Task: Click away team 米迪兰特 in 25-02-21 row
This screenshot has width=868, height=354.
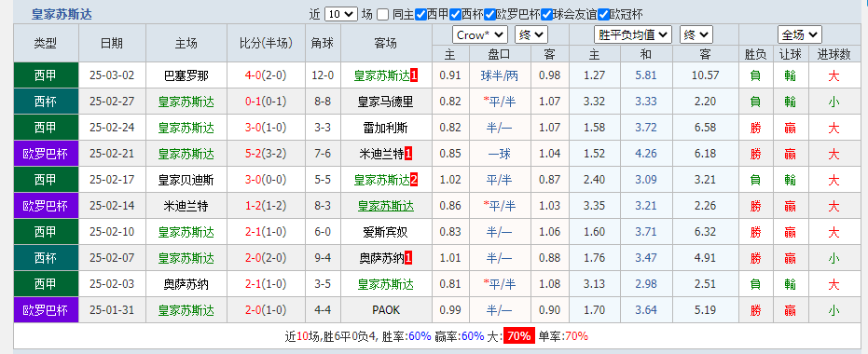Action: click(382, 154)
